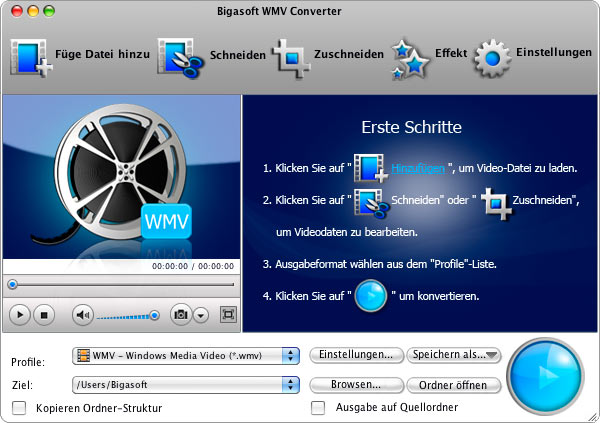Click the Hinzufügen link in Erste Schritte
Image resolution: width=600 pixels, height=423 pixels.
click(x=418, y=168)
